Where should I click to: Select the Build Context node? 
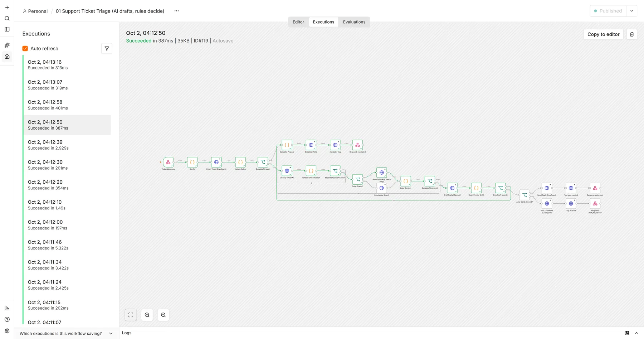(406, 181)
